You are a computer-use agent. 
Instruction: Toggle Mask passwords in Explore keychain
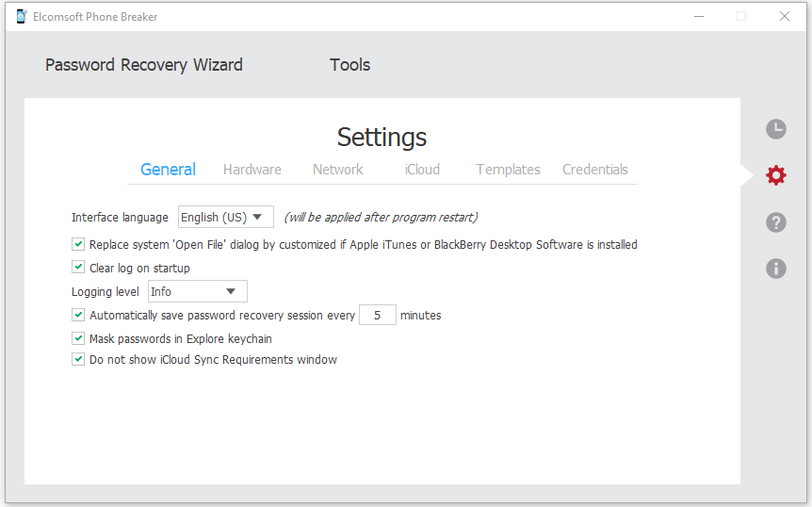coord(78,338)
